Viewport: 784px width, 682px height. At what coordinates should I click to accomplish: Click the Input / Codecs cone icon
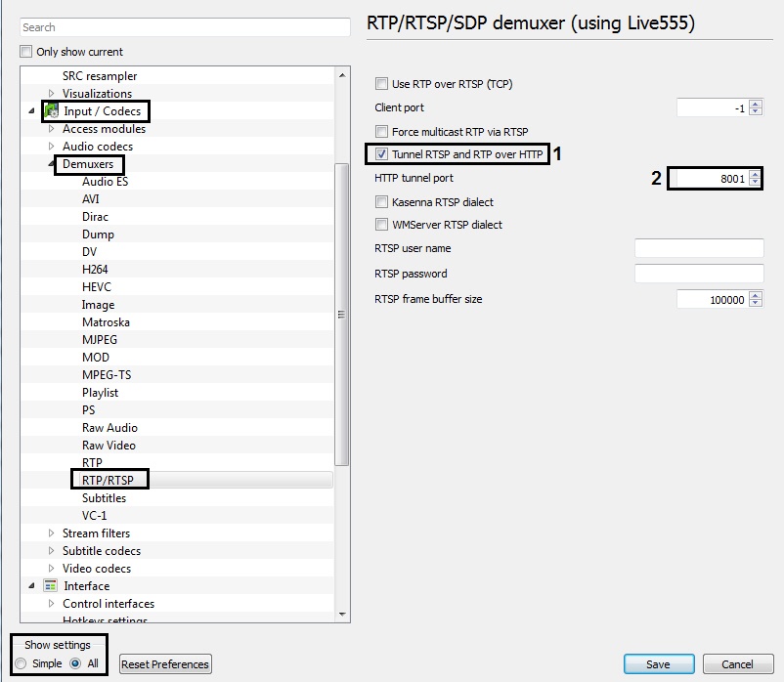52,111
